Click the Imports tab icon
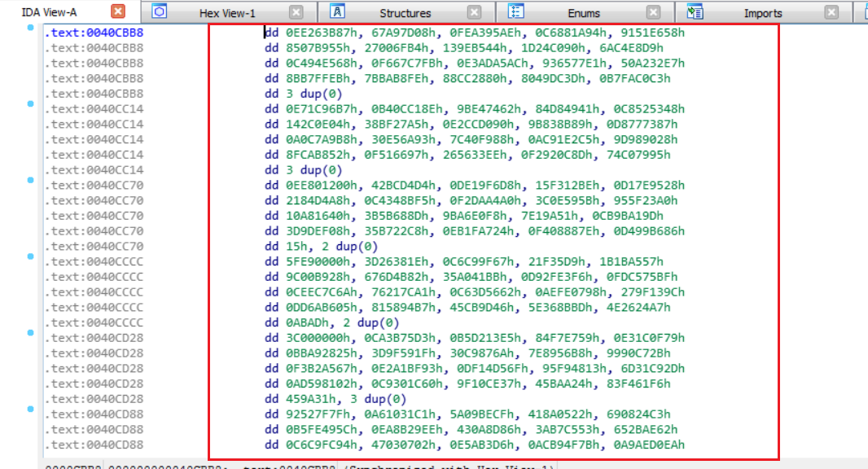The image size is (868, 469). tap(695, 12)
